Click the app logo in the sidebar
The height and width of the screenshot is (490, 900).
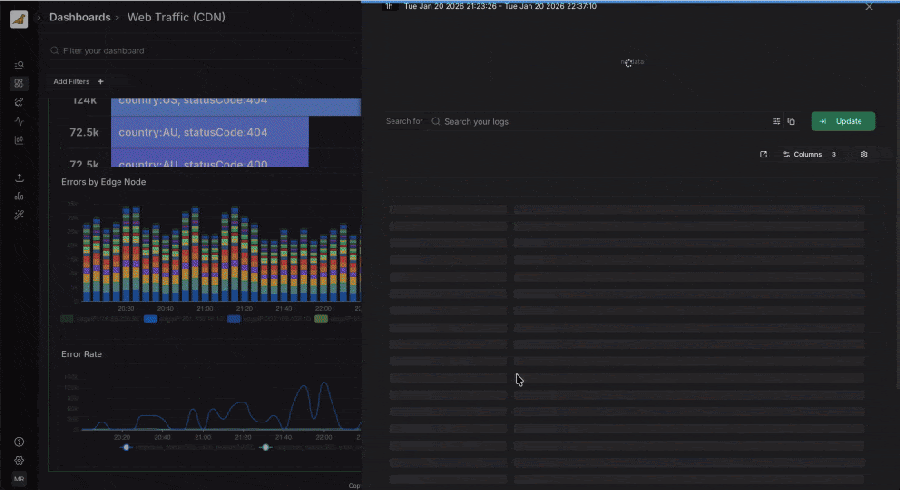click(x=19, y=19)
